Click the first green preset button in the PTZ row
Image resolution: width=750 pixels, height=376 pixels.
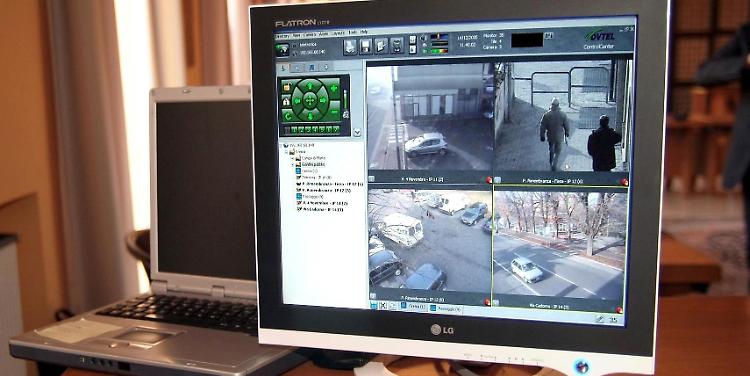[x=294, y=130]
